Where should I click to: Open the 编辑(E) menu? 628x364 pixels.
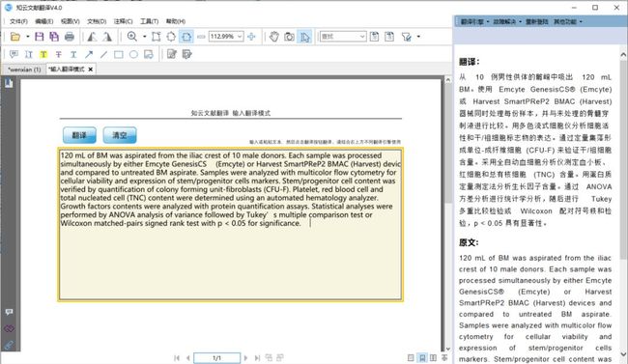[x=44, y=21]
